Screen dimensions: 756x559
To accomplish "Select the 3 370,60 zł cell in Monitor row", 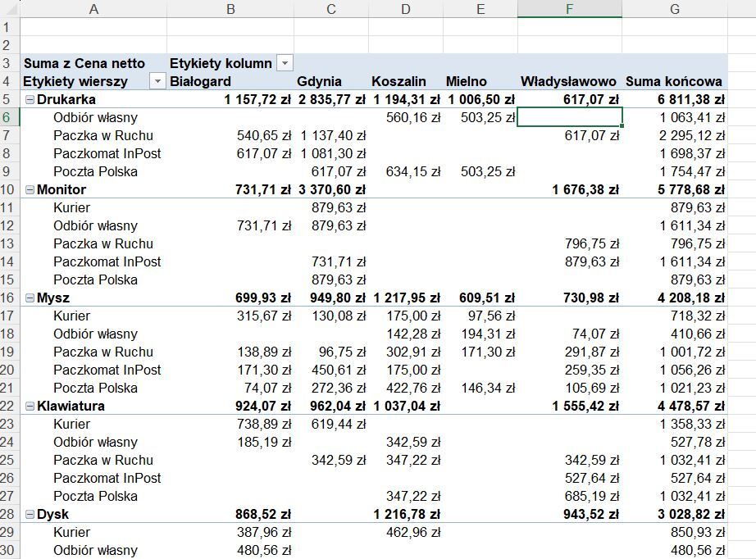I will [x=330, y=190].
